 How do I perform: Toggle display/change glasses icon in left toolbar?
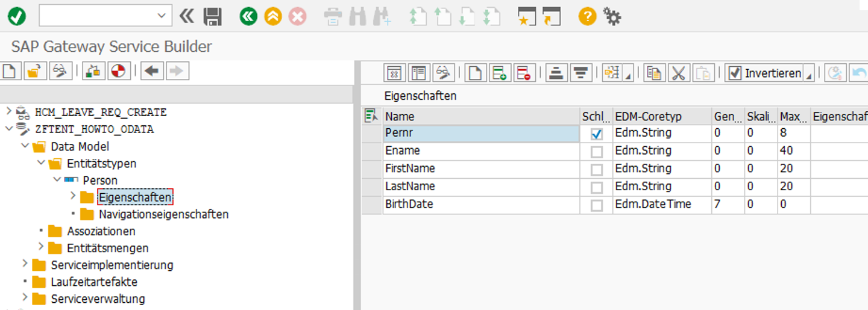click(60, 71)
